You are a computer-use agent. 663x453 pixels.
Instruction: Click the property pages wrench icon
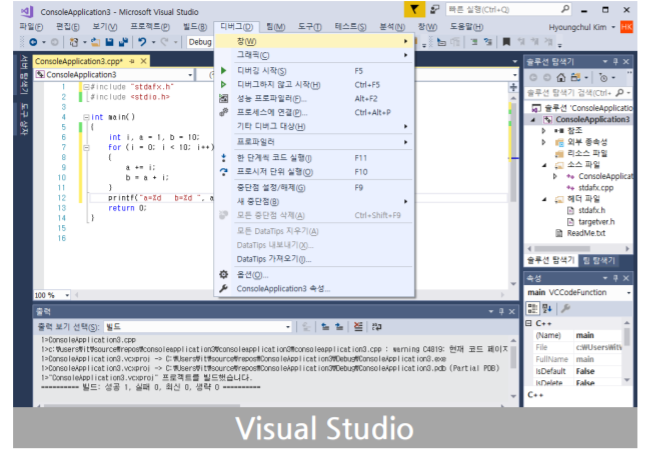565,308
